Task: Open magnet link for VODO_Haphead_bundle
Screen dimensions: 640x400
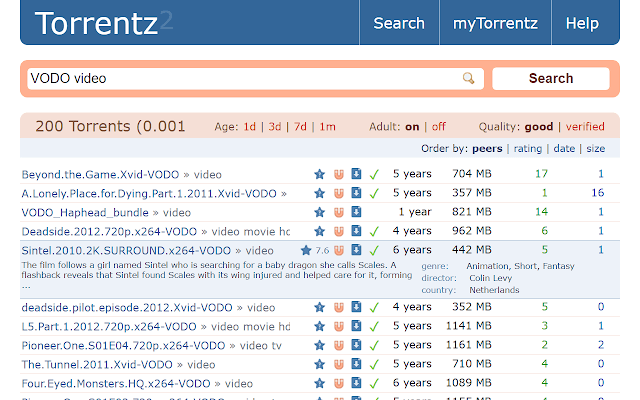Action: [x=339, y=212]
